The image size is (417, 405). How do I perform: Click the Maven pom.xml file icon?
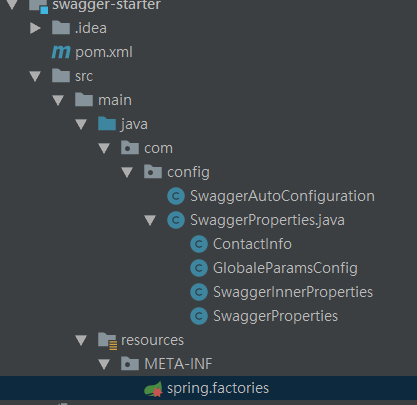(61, 52)
